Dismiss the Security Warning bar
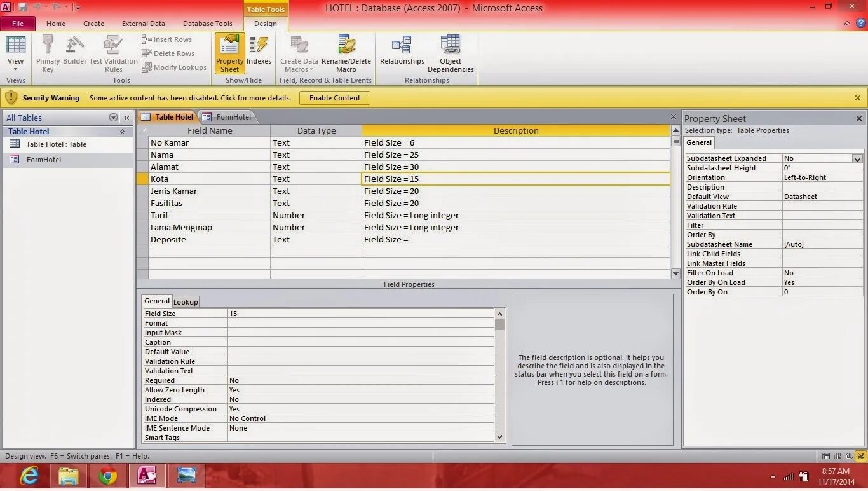868x491 pixels. [858, 98]
